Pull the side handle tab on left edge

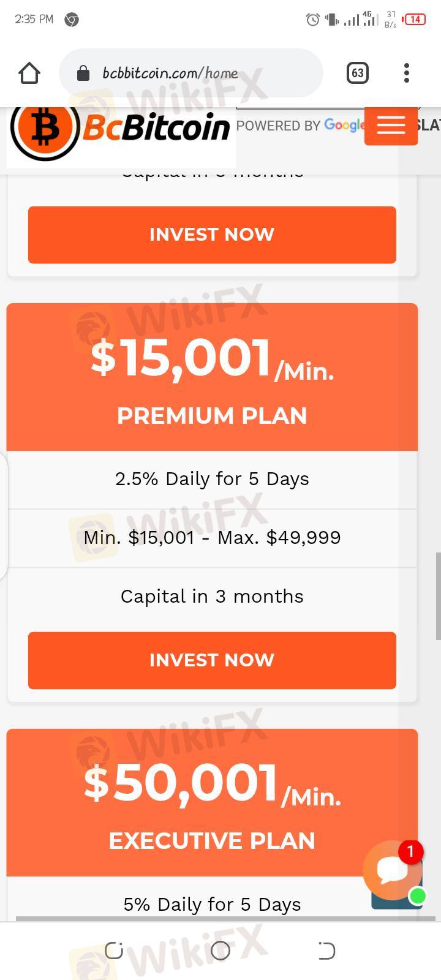[x=3, y=516]
